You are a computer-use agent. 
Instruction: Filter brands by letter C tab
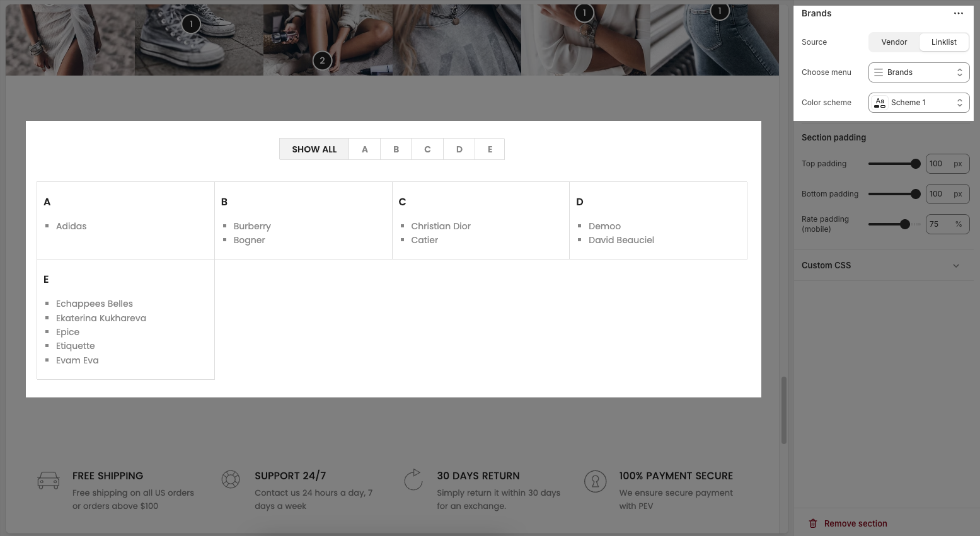click(427, 149)
